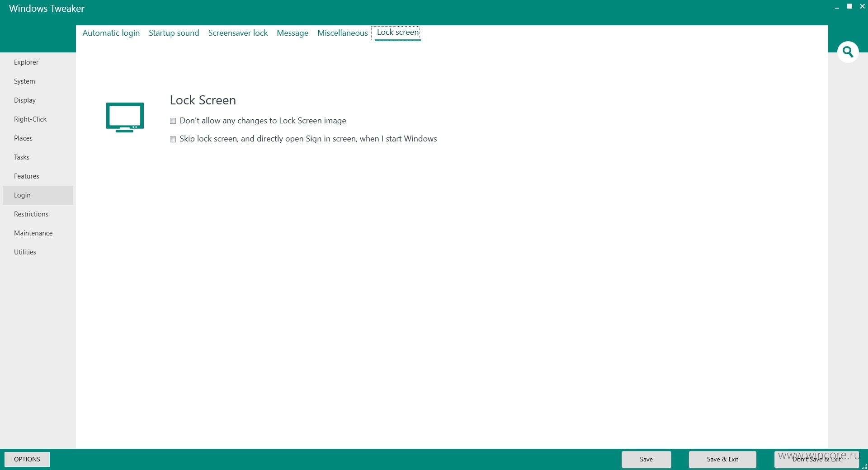
Task: Enable Don't allow changes to Lock Screen image
Action: [173, 121]
